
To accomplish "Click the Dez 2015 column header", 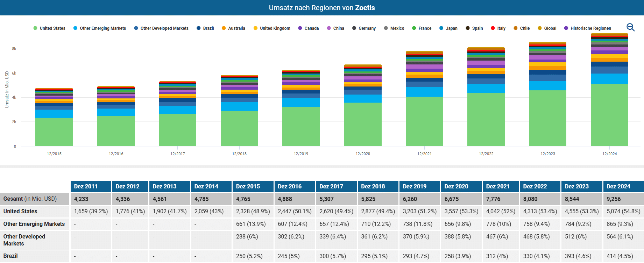I will (253, 186).
